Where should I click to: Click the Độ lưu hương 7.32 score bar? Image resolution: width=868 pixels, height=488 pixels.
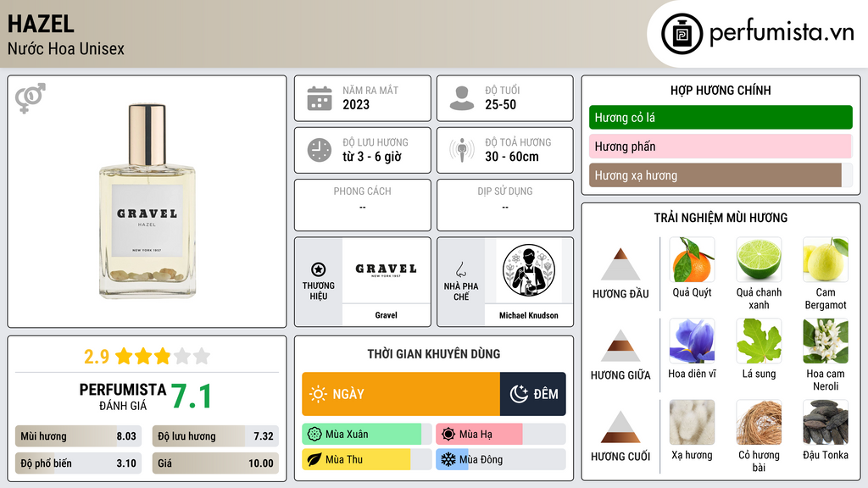215,436
